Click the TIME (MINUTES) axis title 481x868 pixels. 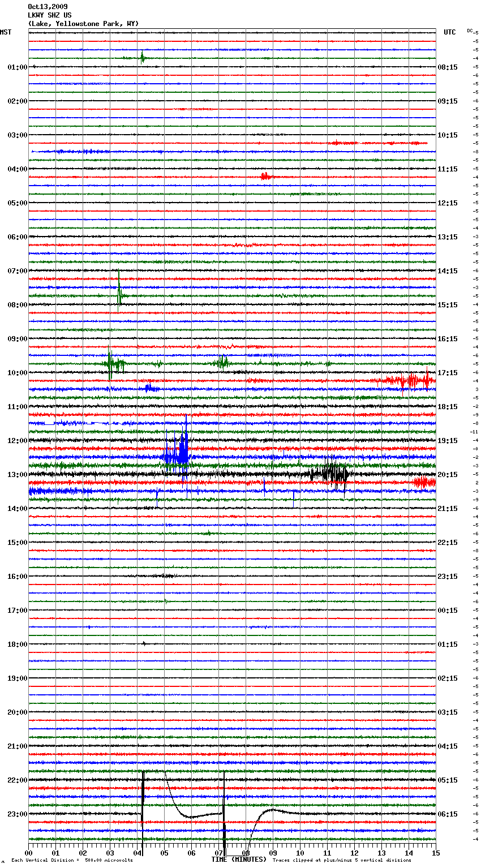239,860
